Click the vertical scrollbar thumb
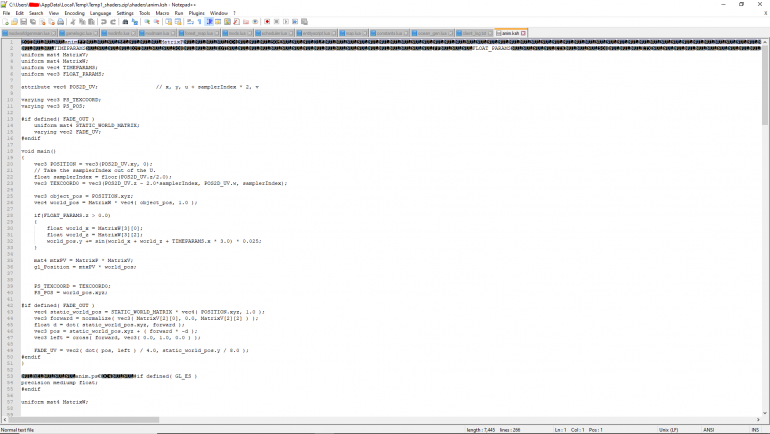 pyautogui.click(x=765, y=86)
